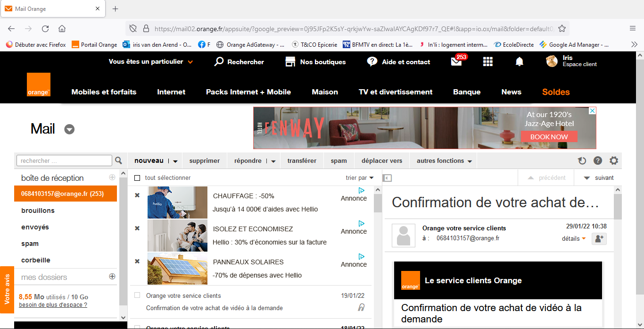The width and height of the screenshot is (644, 329).
Task: Dismiss PANNEAUX SOLAIRES ad with X
Action: (x=137, y=261)
